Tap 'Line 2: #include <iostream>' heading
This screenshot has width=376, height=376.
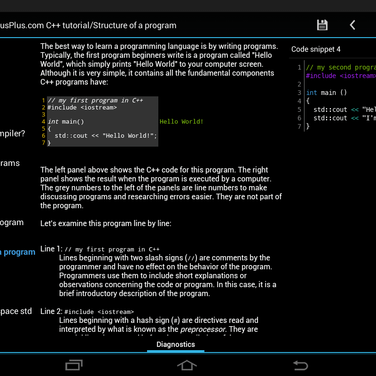[87, 311]
